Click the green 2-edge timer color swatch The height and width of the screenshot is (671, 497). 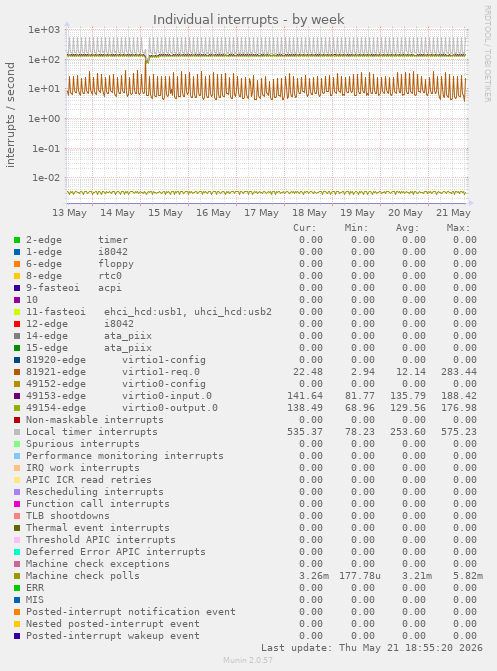point(17,240)
